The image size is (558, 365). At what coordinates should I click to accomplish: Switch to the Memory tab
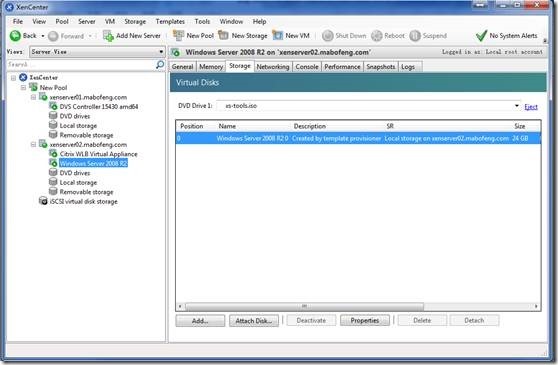point(211,67)
